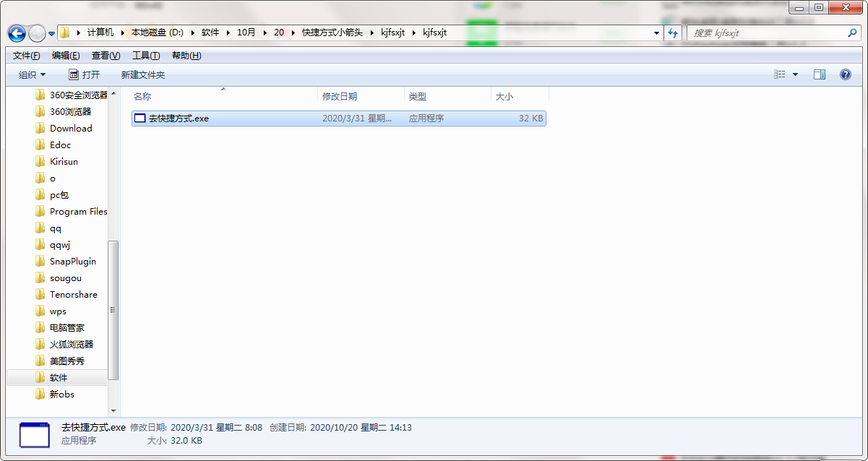
Task: Open the address bar history dropdown
Action: pos(656,33)
